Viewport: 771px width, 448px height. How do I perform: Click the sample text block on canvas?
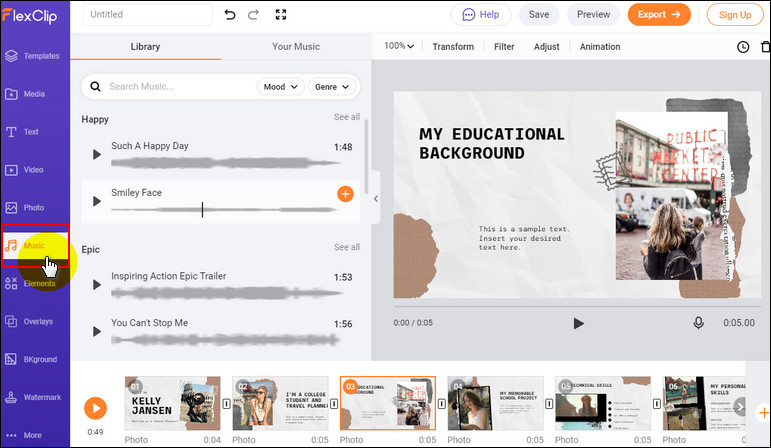coord(524,238)
